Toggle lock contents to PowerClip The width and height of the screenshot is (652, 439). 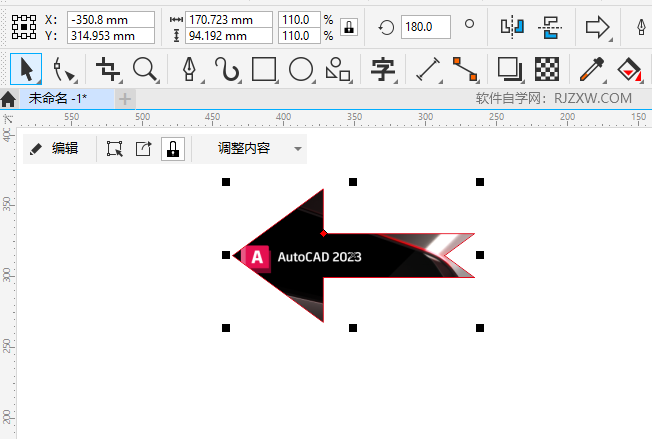pyautogui.click(x=173, y=149)
